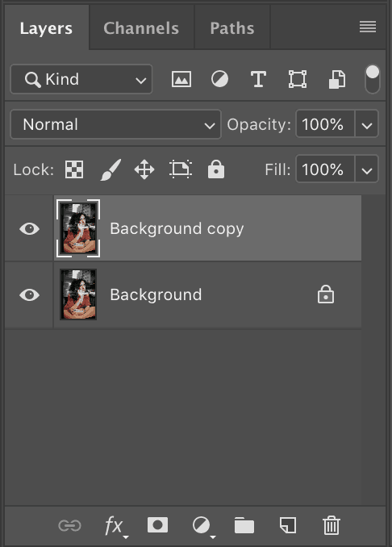Open the Kind filter type dropdown
This screenshot has width=392, height=547.
click(x=81, y=79)
